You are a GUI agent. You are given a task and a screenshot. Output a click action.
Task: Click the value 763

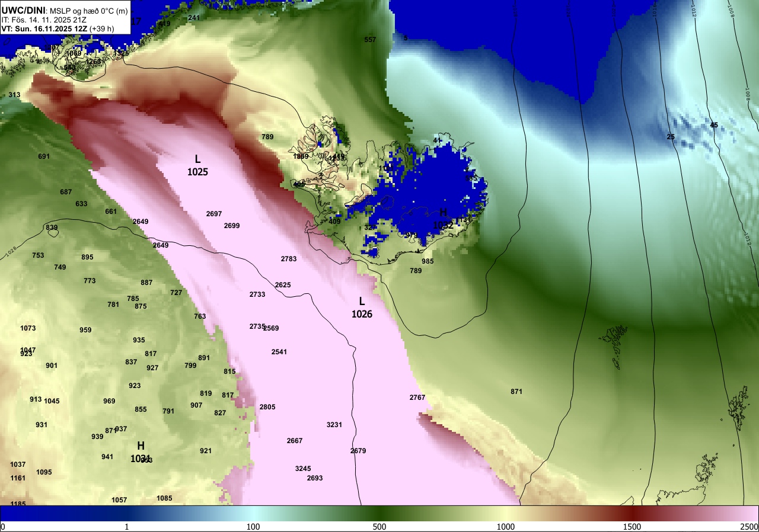pyautogui.click(x=200, y=316)
